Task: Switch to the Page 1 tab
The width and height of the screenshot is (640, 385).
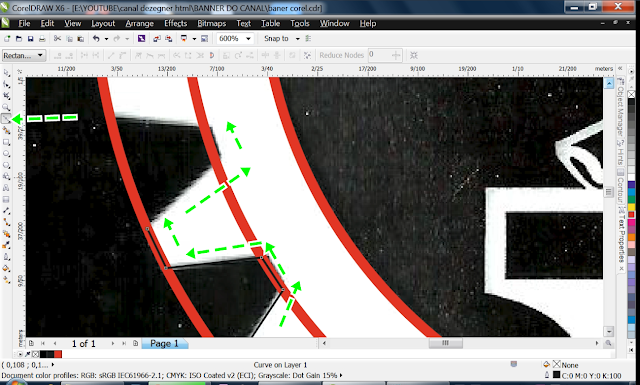Action: click(164, 344)
